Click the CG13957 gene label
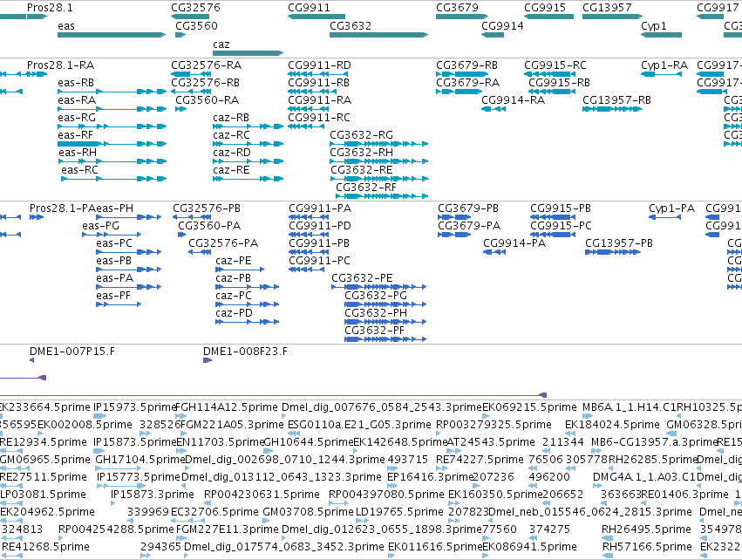742x560 pixels. (x=607, y=8)
